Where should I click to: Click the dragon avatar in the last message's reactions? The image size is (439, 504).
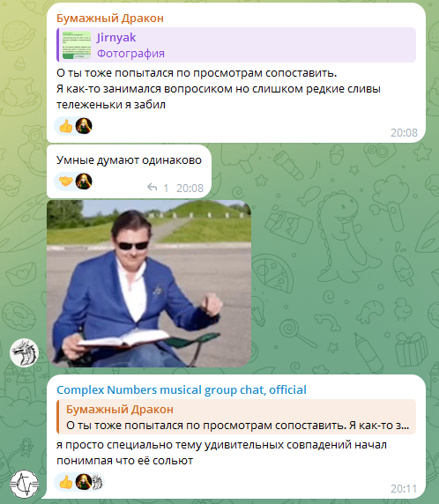click(97, 482)
